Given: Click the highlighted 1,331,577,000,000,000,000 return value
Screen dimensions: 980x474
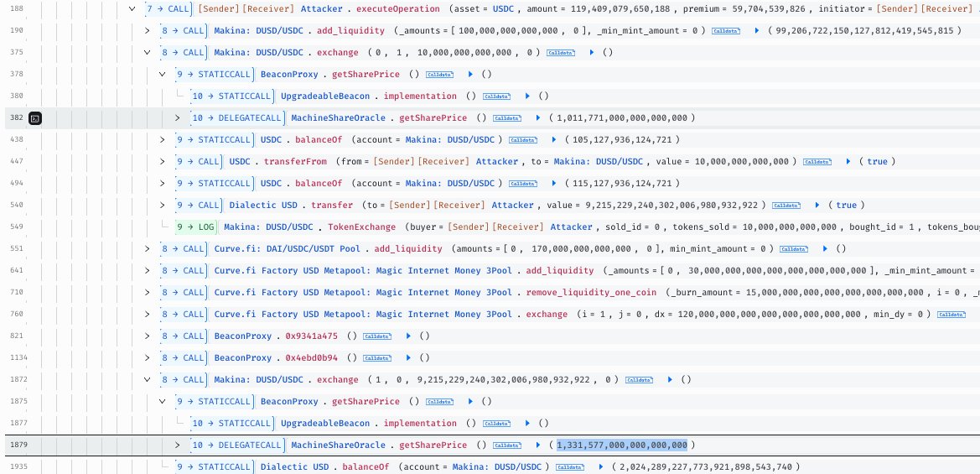Looking at the screenshot, I should [621, 445].
